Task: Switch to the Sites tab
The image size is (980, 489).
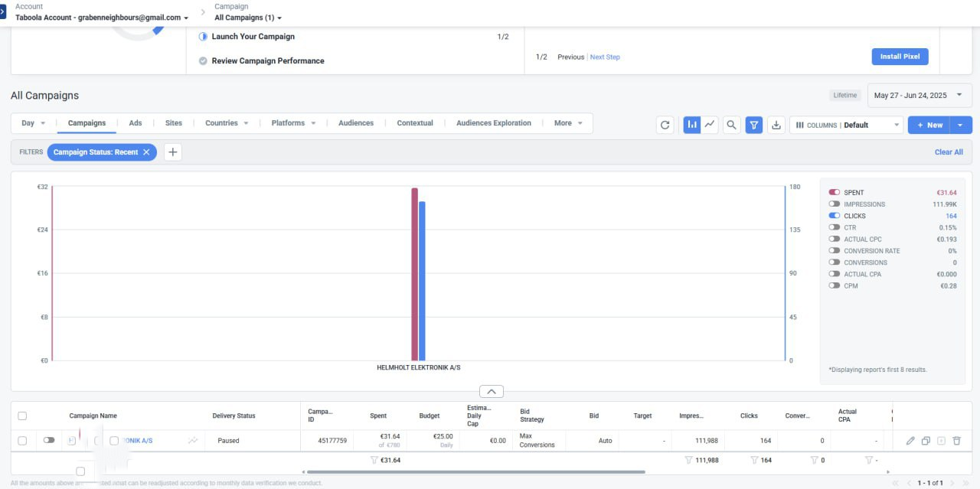Action: pyautogui.click(x=173, y=122)
